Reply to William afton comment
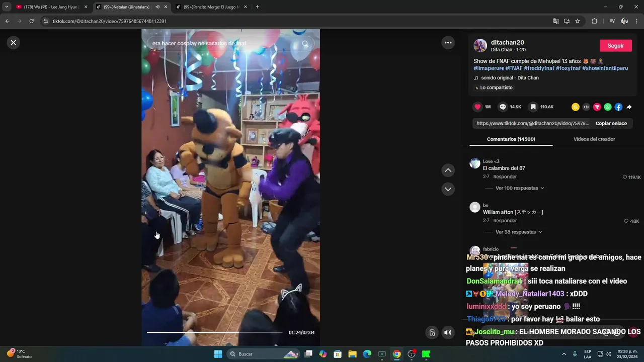Viewport: 644px width, 362px height. 505,221
